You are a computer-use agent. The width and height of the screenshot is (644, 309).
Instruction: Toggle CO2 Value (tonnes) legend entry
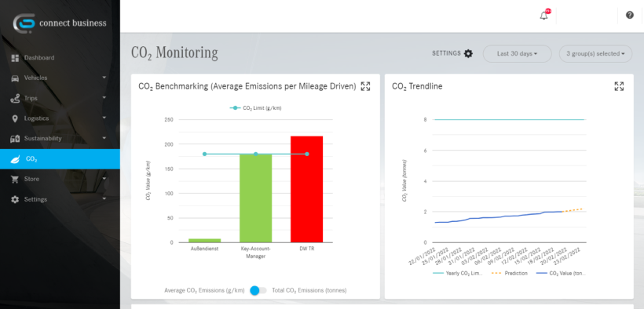(561, 273)
